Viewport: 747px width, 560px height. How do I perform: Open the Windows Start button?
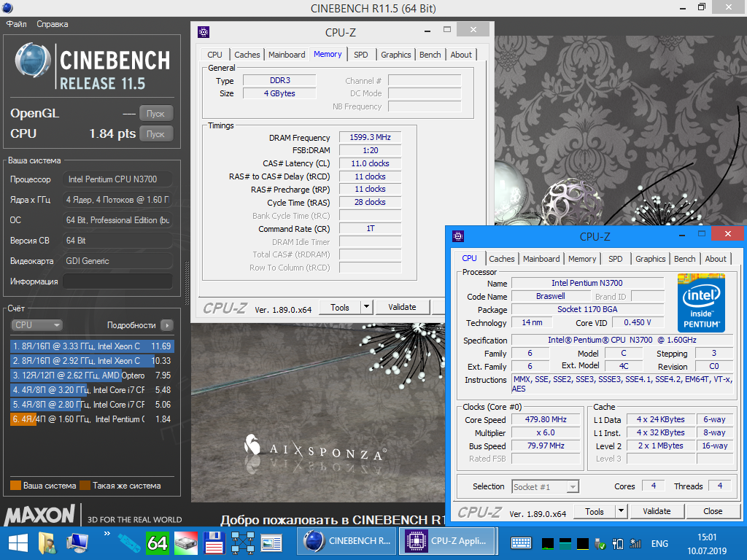18,542
